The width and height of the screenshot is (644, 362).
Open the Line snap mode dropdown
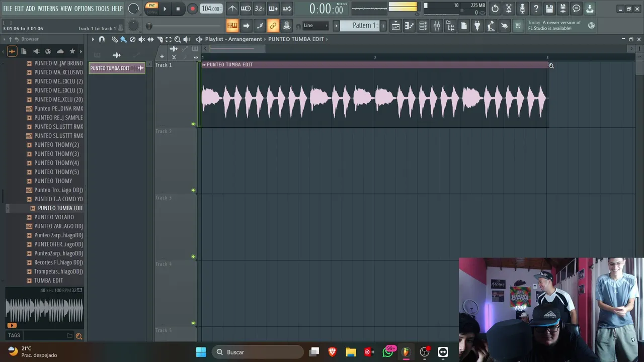point(315,26)
